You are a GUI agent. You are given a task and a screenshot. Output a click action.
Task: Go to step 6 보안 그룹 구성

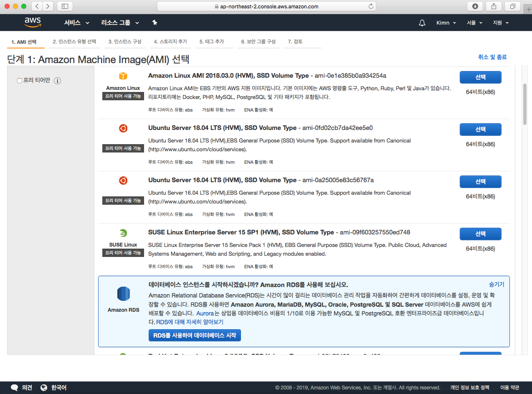(258, 42)
